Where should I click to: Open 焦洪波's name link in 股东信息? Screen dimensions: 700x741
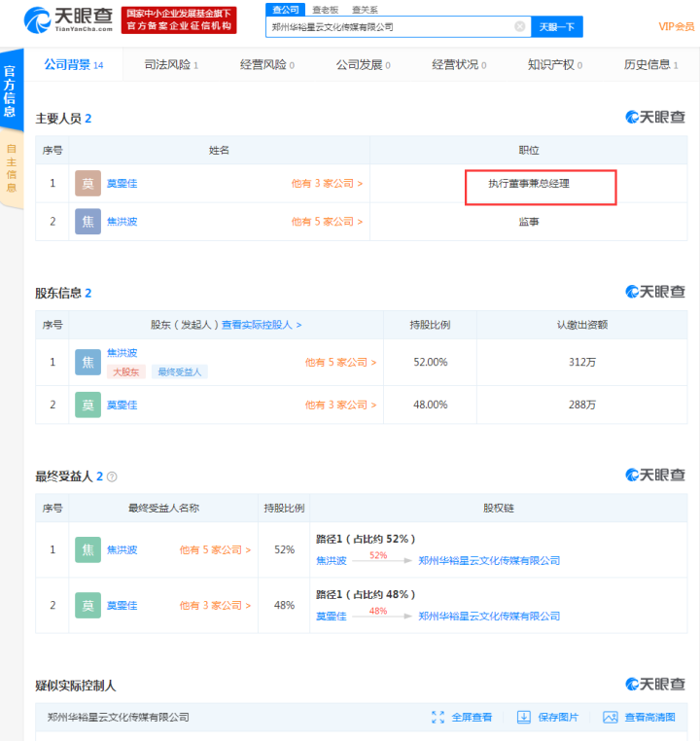(122, 353)
